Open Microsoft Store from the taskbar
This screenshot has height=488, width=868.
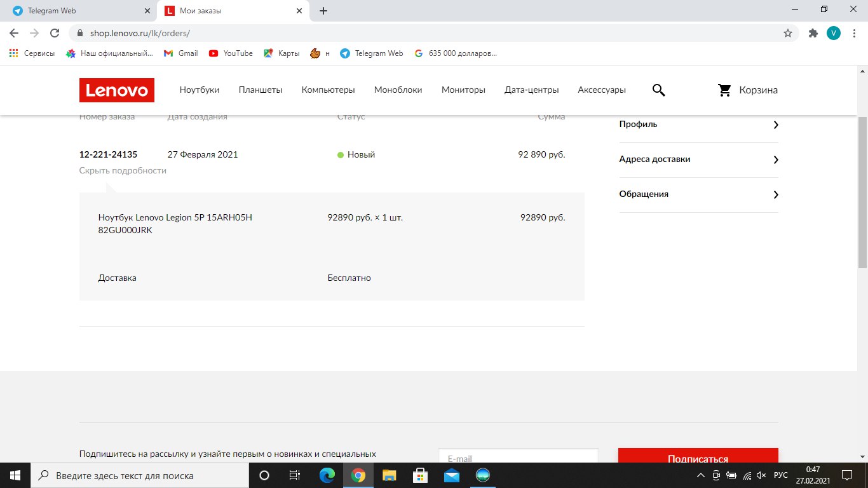click(x=420, y=475)
